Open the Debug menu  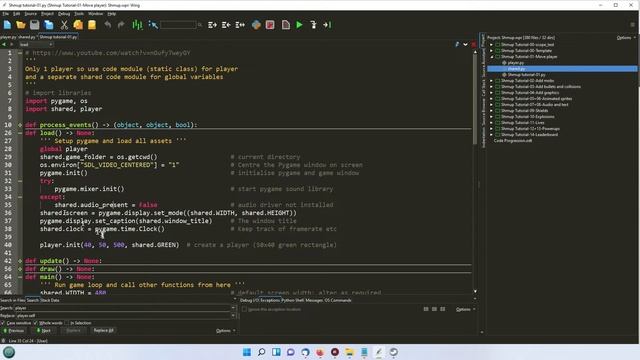[64, 14]
